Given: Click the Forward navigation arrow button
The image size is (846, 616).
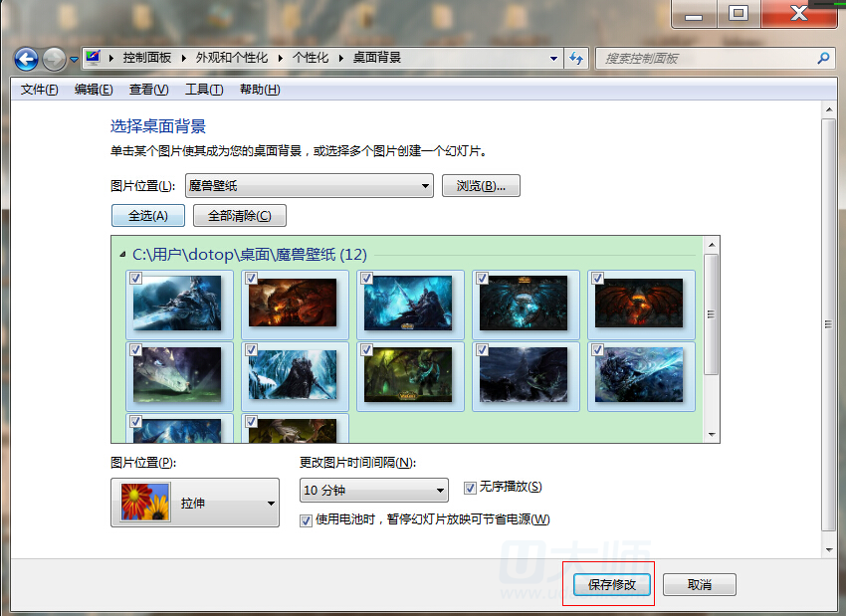Looking at the screenshot, I should point(54,59).
